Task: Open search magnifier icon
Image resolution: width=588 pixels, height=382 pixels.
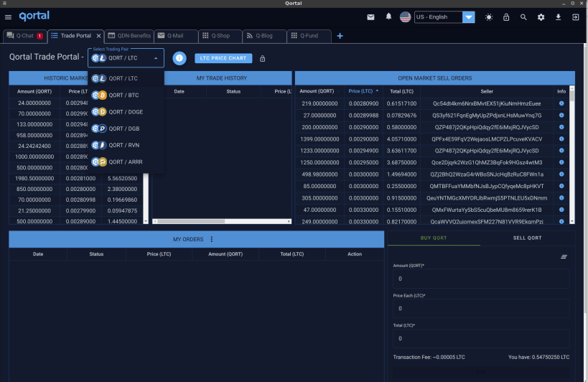Action: click(x=523, y=17)
